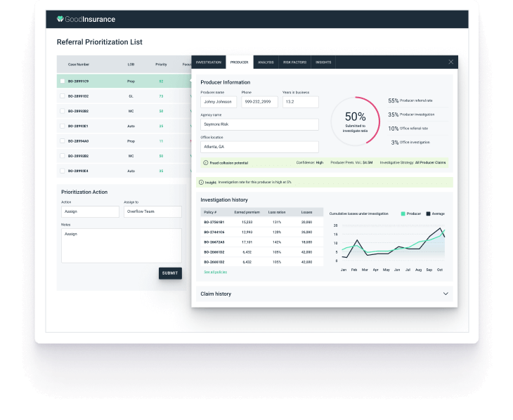This screenshot has width=513, height=420.
Task: Click the Claim history heading
Action: tap(216, 294)
